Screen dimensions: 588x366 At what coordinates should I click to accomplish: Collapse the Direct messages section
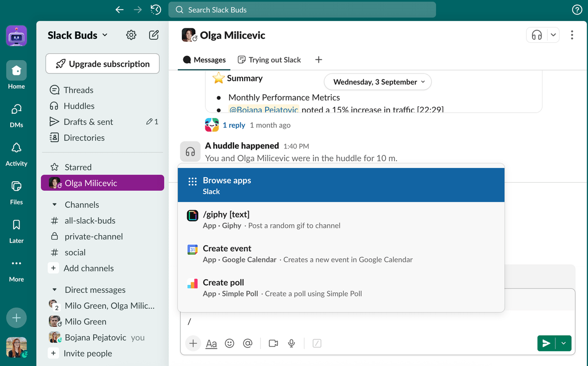pos(54,290)
